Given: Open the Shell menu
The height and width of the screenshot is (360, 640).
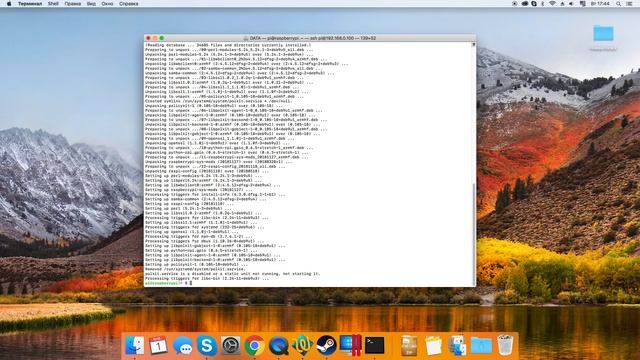Looking at the screenshot, I should point(53,4).
